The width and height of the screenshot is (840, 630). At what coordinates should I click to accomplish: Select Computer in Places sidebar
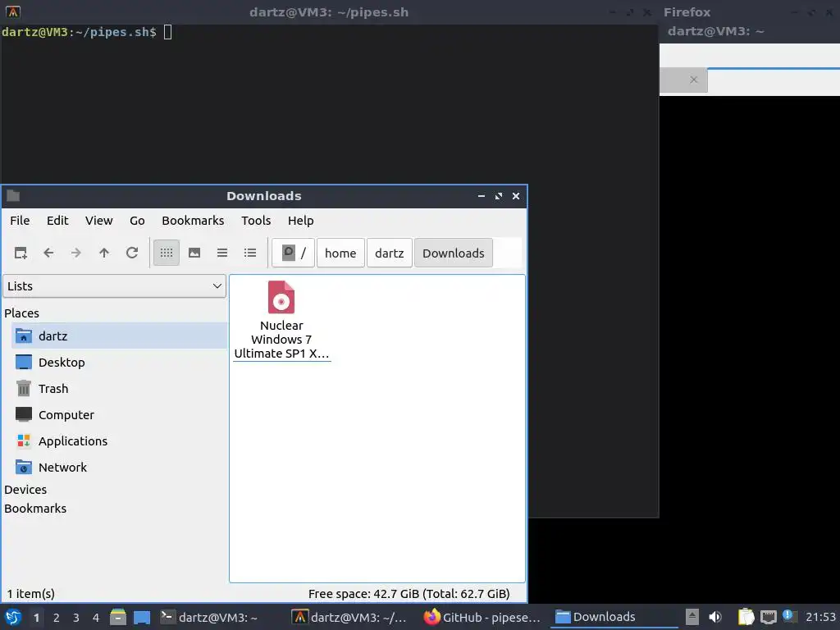pyautogui.click(x=119, y=414)
